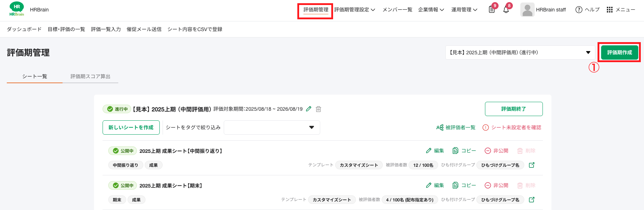Image resolution: width=644 pixels, height=210 pixels.
Task: Edit the evaluation period name pencil icon
Action: [x=309, y=109]
